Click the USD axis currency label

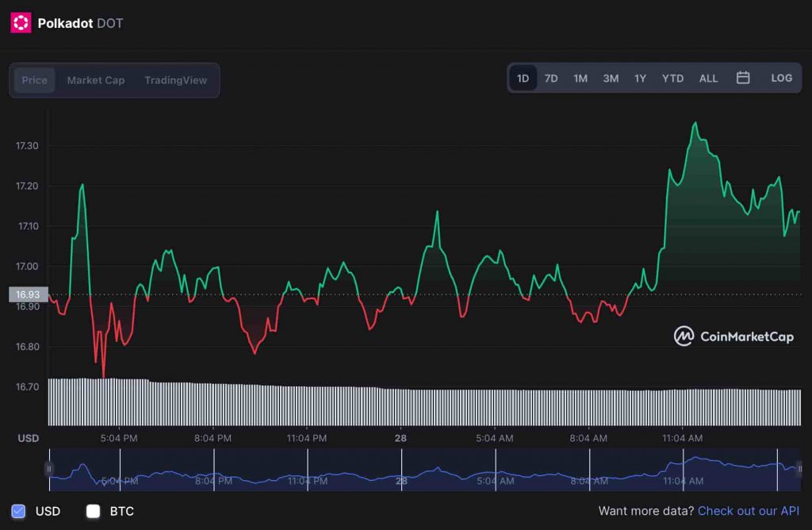pos(28,438)
